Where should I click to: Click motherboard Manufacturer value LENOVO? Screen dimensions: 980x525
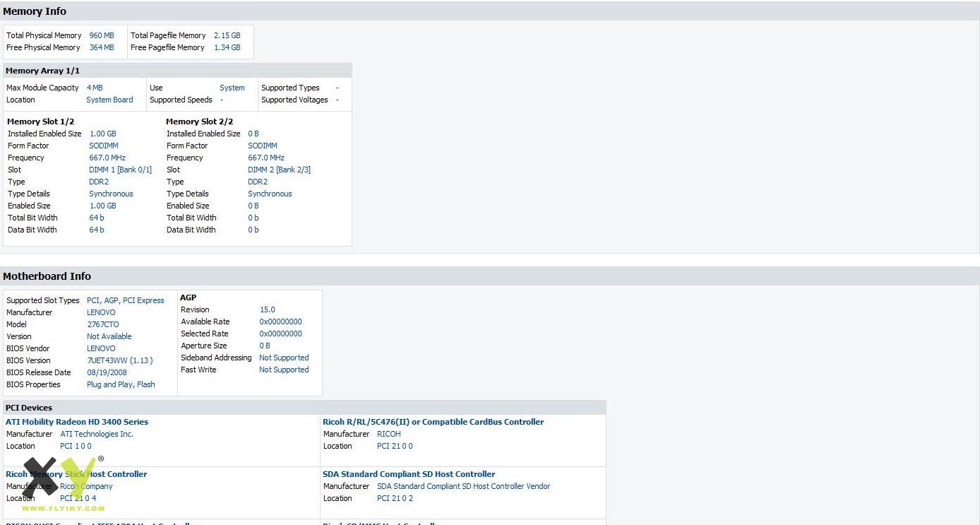point(101,312)
